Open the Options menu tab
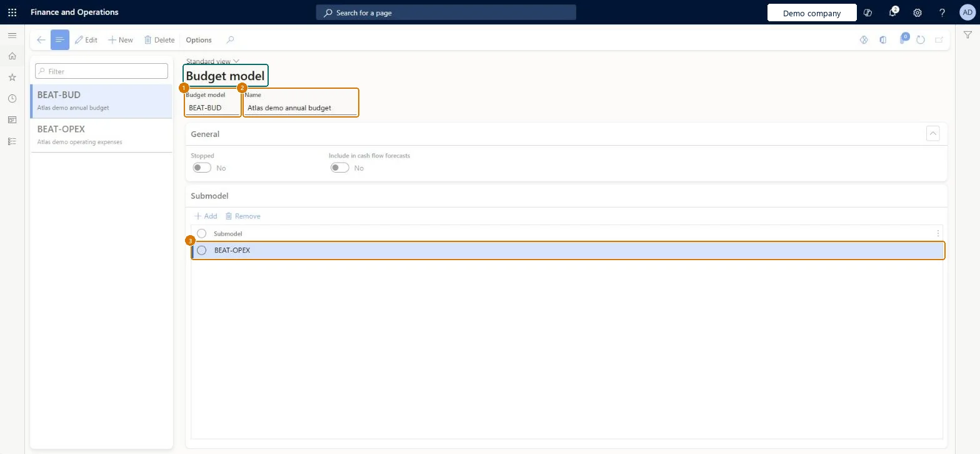980x454 pixels. click(x=199, y=40)
